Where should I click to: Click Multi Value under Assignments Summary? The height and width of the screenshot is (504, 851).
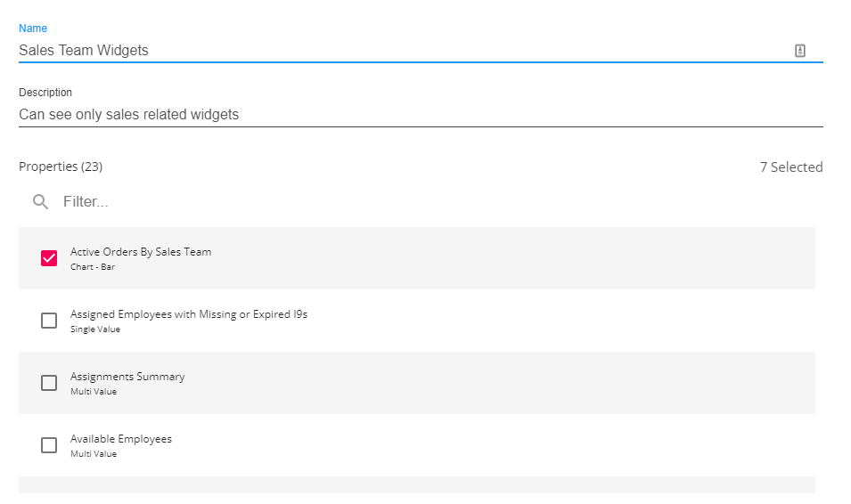point(94,392)
